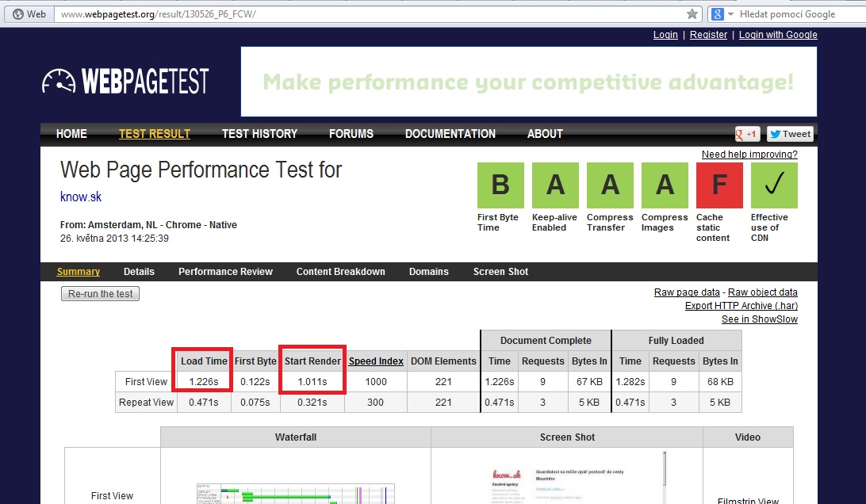This screenshot has width=866, height=504.
Task: Click the Login with Google link
Action: pos(778,35)
